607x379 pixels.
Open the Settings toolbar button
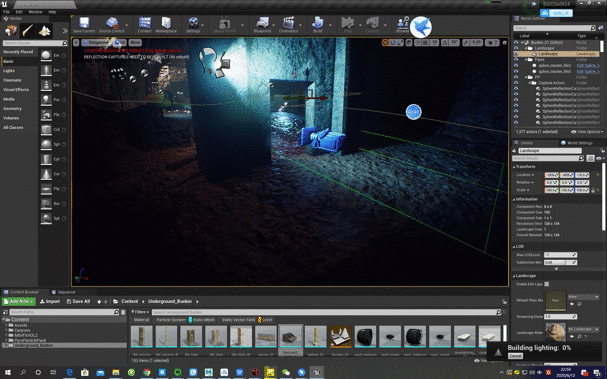(193, 25)
